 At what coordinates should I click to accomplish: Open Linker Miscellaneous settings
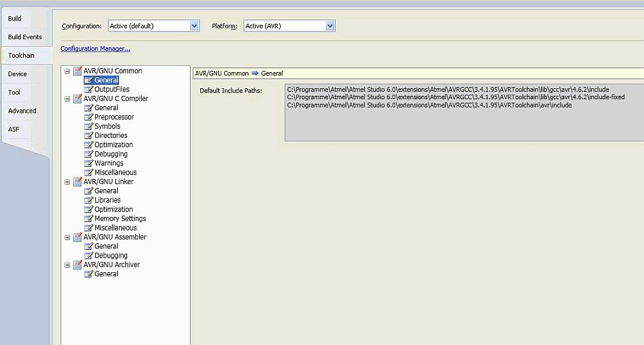(x=115, y=228)
